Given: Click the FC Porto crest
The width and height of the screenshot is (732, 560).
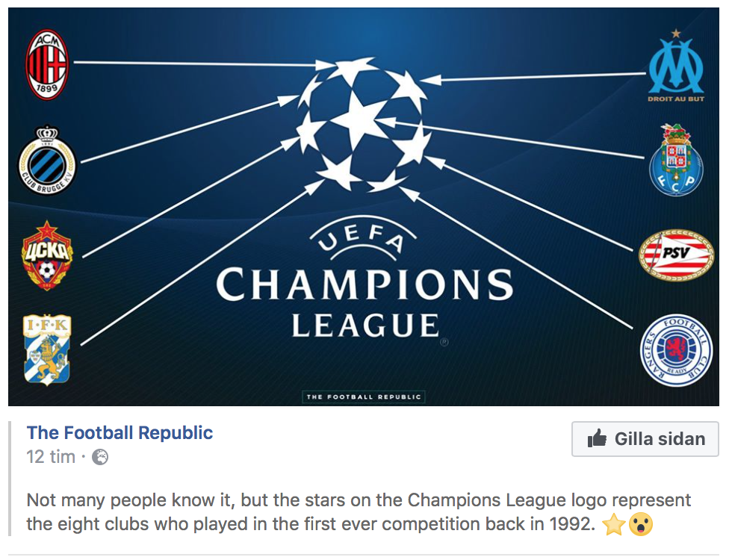Looking at the screenshot, I should point(676,160).
